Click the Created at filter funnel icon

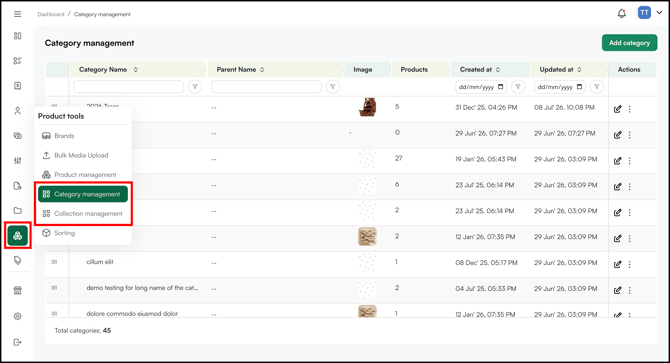coord(518,87)
